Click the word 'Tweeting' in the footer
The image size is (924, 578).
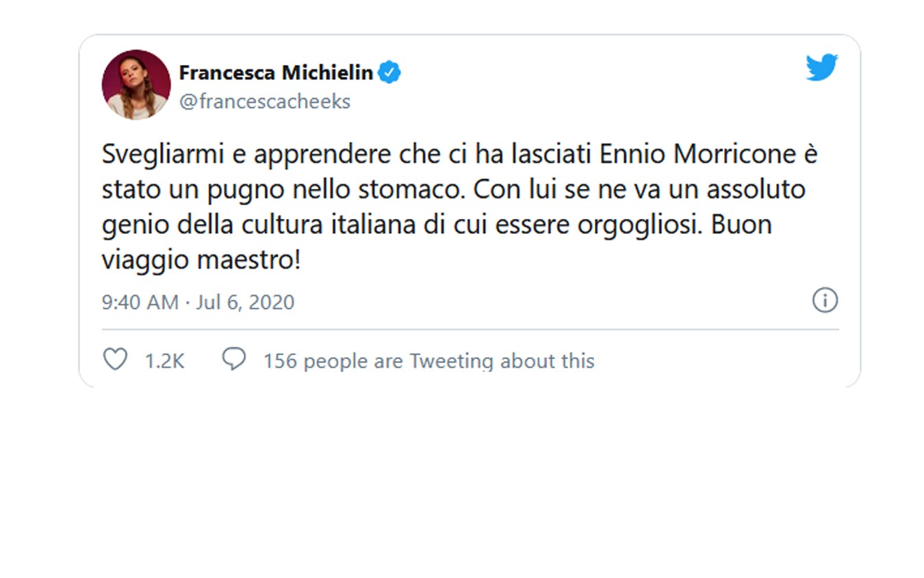tap(452, 360)
